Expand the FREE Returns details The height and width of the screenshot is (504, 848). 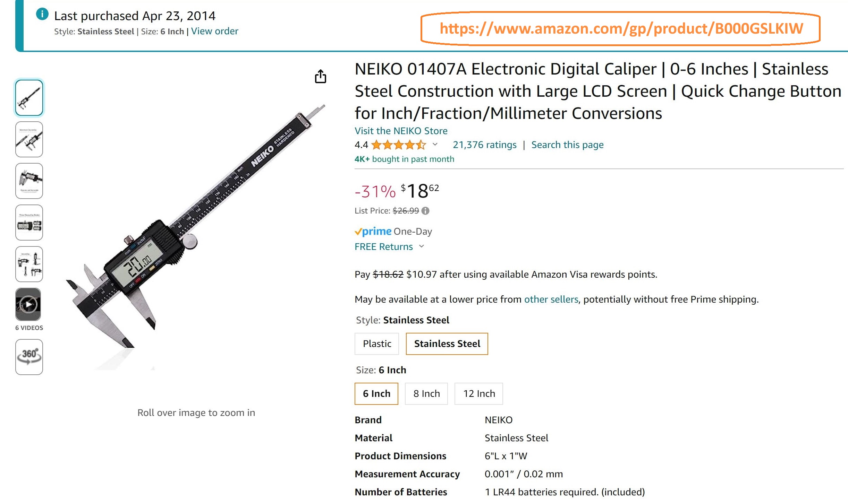[x=422, y=247]
